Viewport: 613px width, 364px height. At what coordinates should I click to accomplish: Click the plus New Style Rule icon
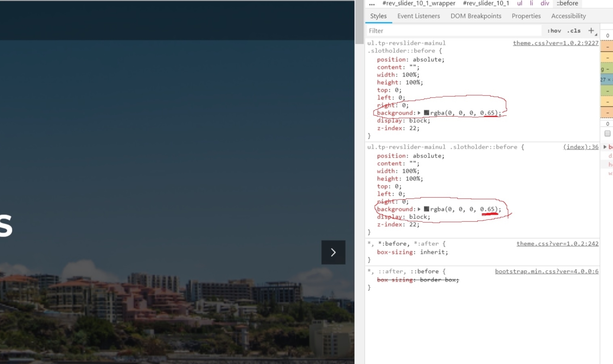click(x=591, y=30)
